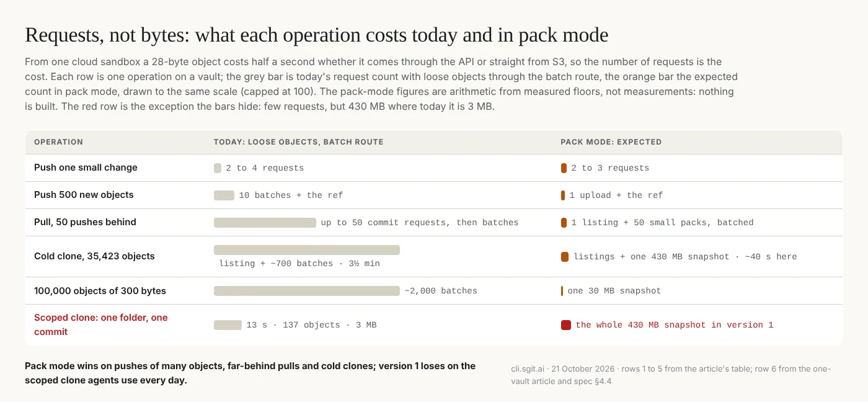This screenshot has height=402, width=868.
Task: Click grey bar above 'listing + ~700 batches'
Action: 307,250
